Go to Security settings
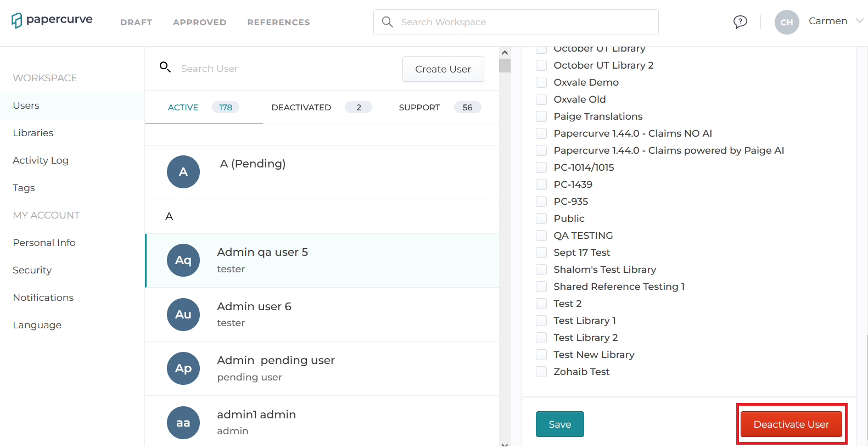Image resolution: width=868 pixels, height=448 pixels. click(x=32, y=270)
